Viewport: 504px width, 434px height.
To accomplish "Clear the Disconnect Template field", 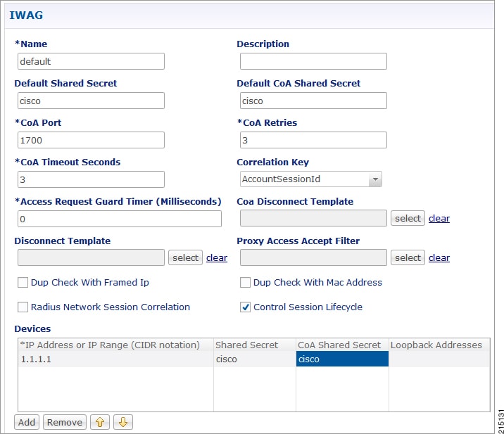I will 217,257.
